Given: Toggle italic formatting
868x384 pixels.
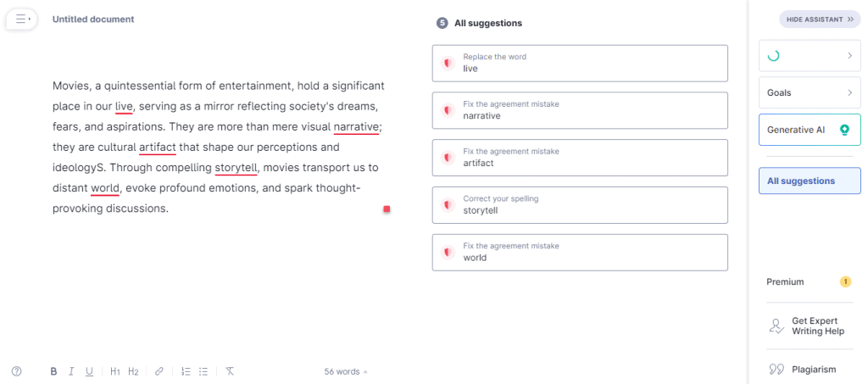Looking at the screenshot, I should [71, 371].
